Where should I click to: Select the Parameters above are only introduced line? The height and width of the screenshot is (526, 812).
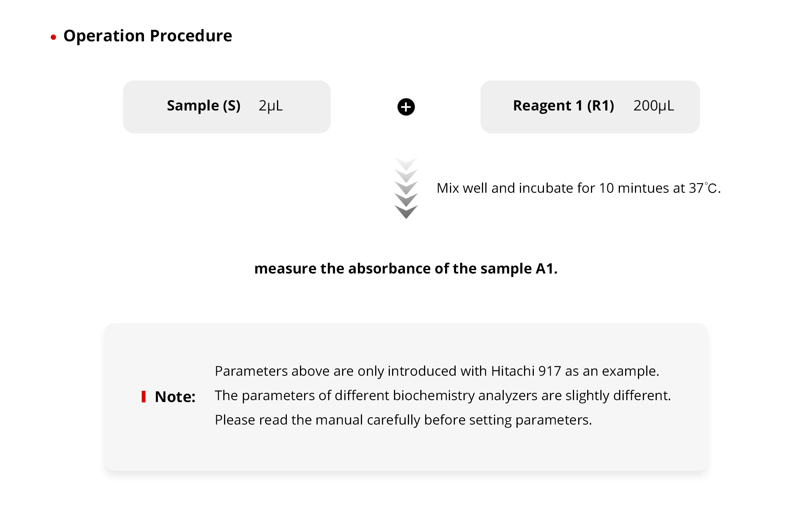click(437, 371)
